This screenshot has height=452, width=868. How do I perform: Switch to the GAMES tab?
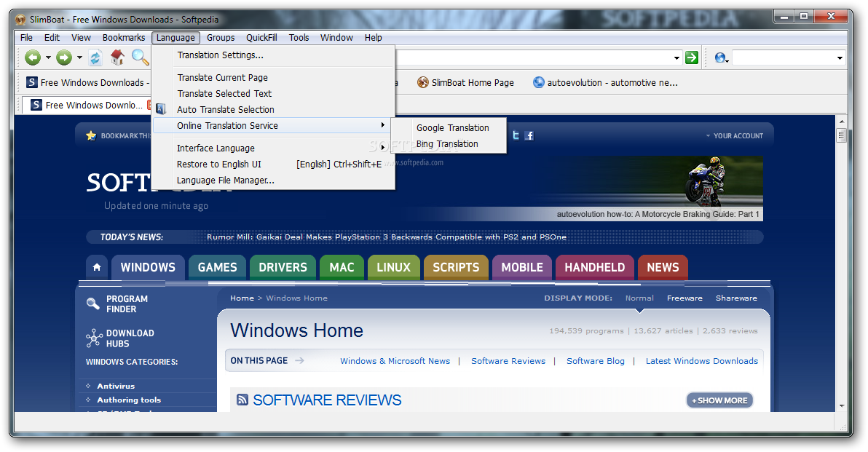[x=217, y=267]
